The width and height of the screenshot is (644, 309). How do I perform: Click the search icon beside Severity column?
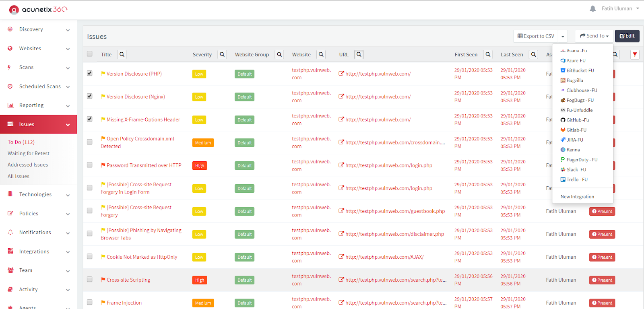pyautogui.click(x=222, y=54)
